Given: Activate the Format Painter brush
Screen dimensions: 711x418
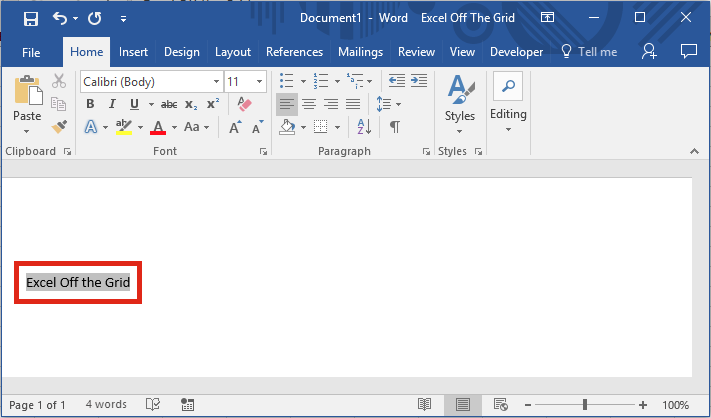Looking at the screenshot, I should [x=59, y=126].
